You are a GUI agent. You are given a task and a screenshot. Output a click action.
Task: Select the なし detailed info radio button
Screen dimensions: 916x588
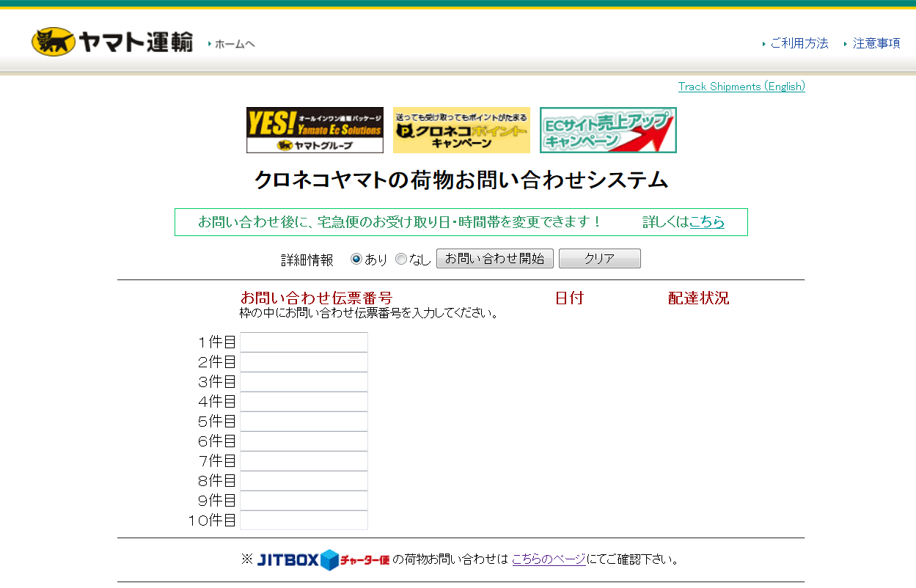pyautogui.click(x=400, y=259)
